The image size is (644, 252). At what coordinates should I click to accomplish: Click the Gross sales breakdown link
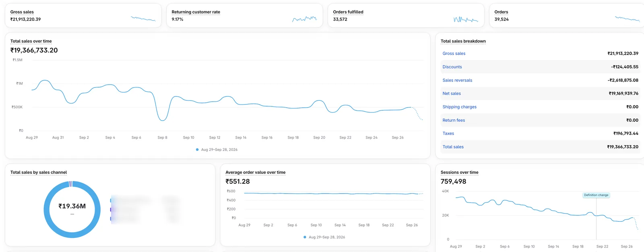click(454, 54)
